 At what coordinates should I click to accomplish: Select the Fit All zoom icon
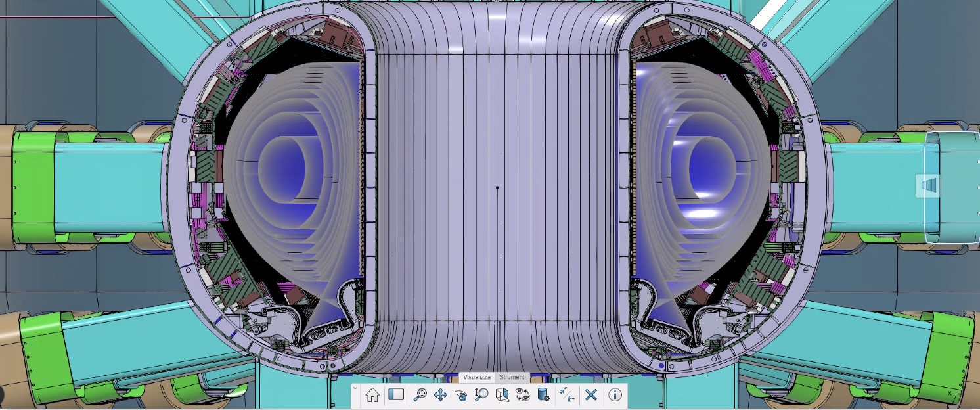pyautogui.click(x=420, y=395)
